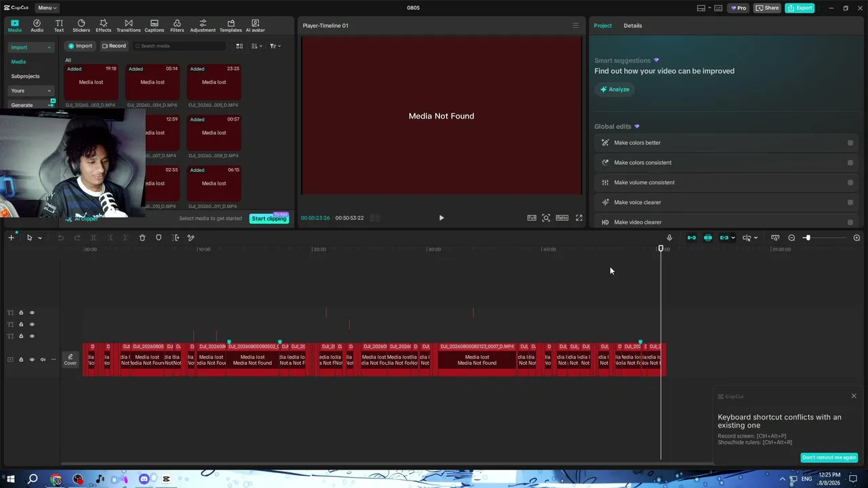The width and height of the screenshot is (868, 488).
Task: Open the Text panel
Action: pyautogui.click(x=59, y=26)
